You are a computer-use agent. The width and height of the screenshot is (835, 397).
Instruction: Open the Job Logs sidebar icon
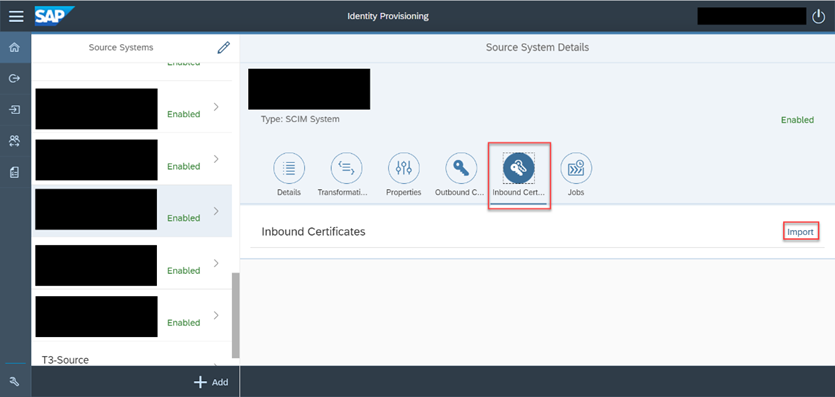click(15, 172)
